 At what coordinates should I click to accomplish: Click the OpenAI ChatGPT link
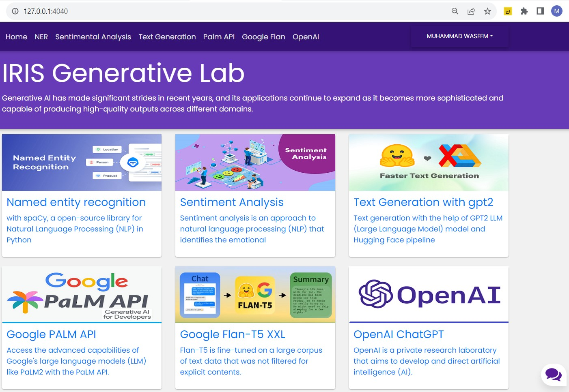coord(398,334)
